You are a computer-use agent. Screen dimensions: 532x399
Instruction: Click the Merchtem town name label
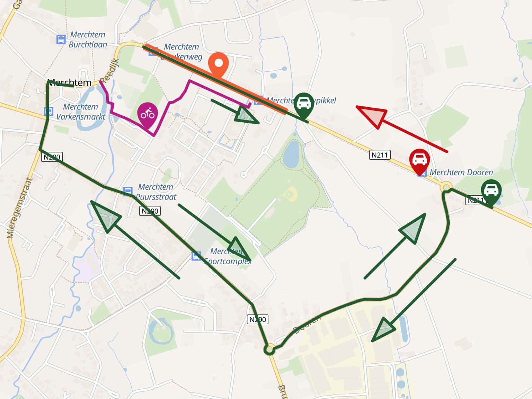click(x=69, y=83)
